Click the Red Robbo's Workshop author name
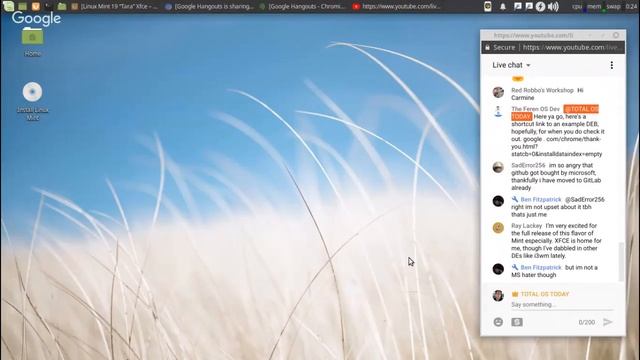This screenshot has width=640, height=360. [x=542, y=90]
